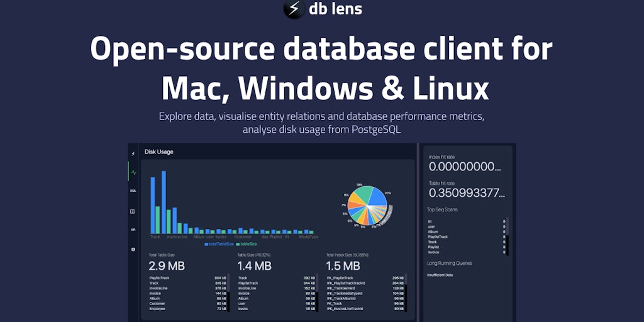Open the lightning bolt connections icon in sidebar
The image size is (644, 322).
pyautogui.click(x=133, y=154)
